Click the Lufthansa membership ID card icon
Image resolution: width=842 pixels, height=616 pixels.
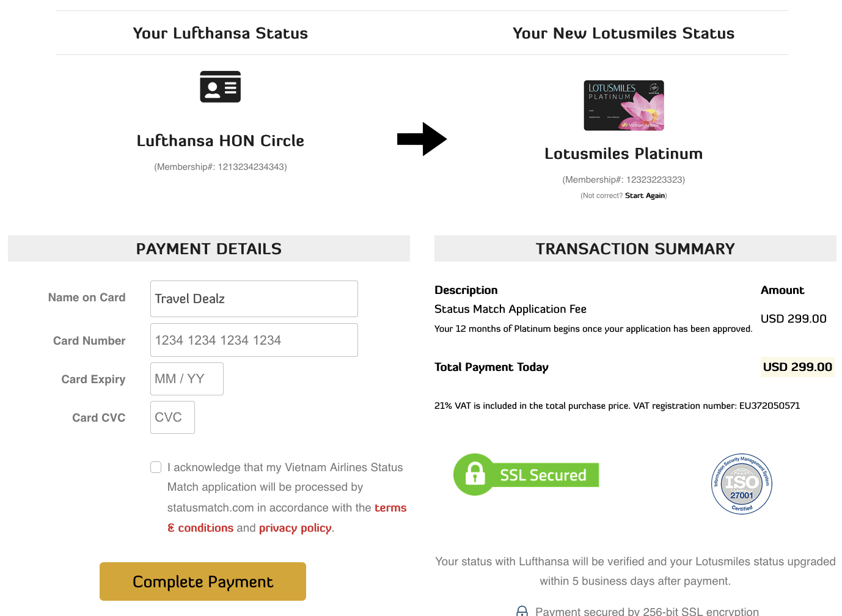tap(220, 87)
